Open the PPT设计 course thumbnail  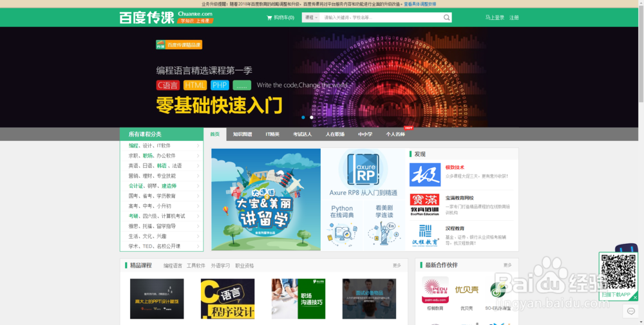pyautogui.click(x=157, y=299)
